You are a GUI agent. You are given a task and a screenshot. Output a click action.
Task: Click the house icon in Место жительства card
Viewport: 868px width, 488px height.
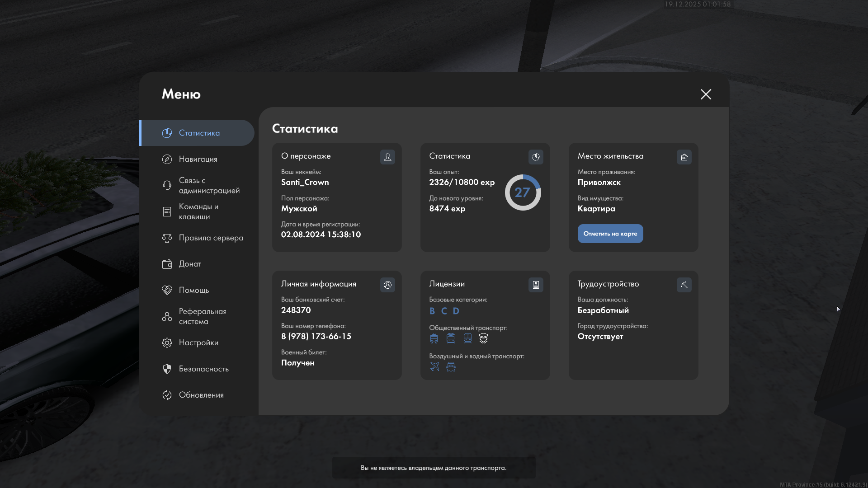pos(684,157)
